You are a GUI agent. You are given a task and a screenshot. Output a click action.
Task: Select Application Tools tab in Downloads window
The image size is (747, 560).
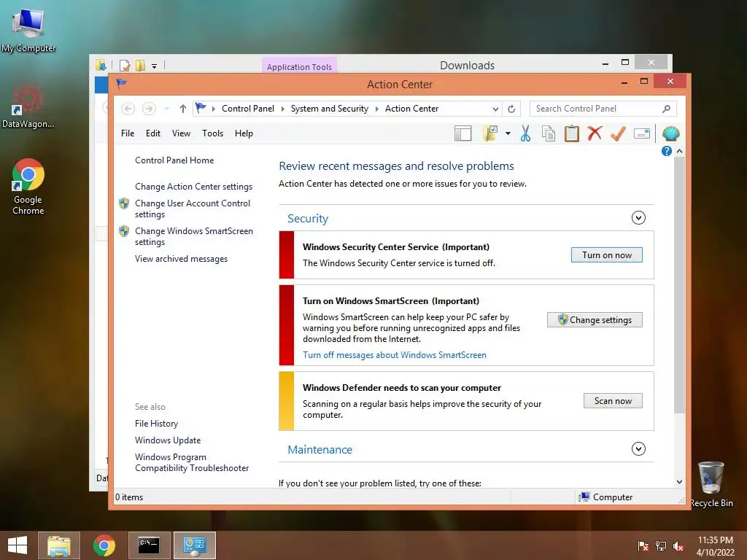(299, 66)
